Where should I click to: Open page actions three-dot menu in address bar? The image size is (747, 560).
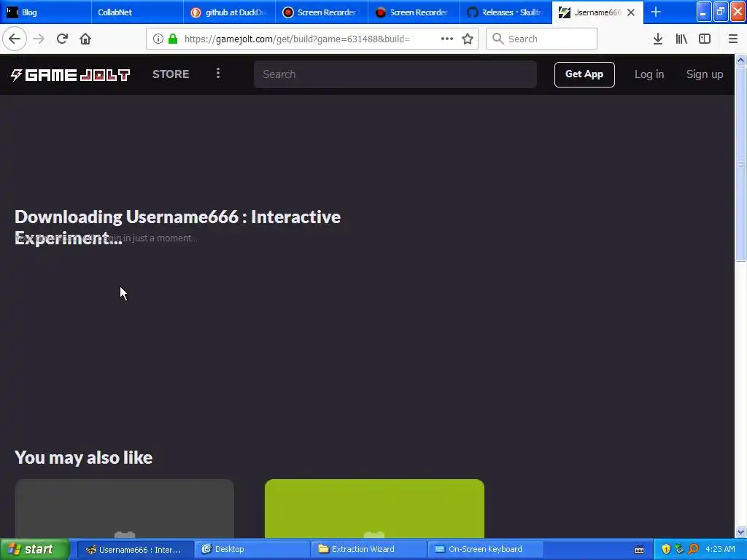(x=447, y=39)
